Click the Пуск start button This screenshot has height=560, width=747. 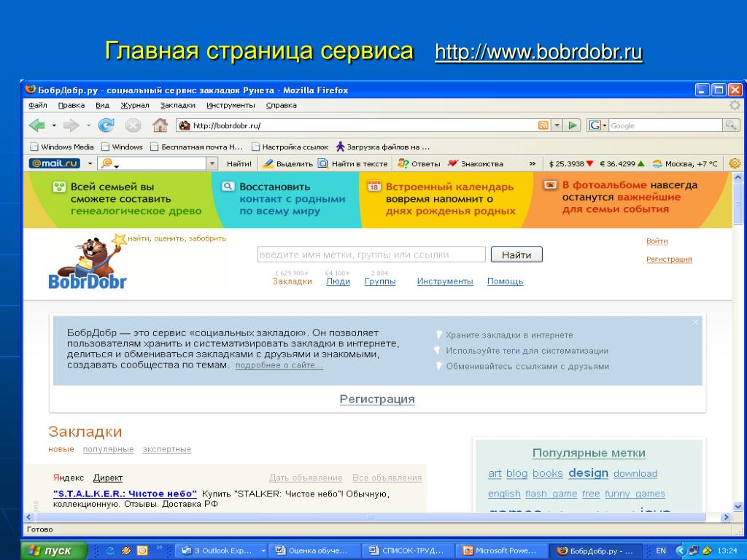point(54,551)
